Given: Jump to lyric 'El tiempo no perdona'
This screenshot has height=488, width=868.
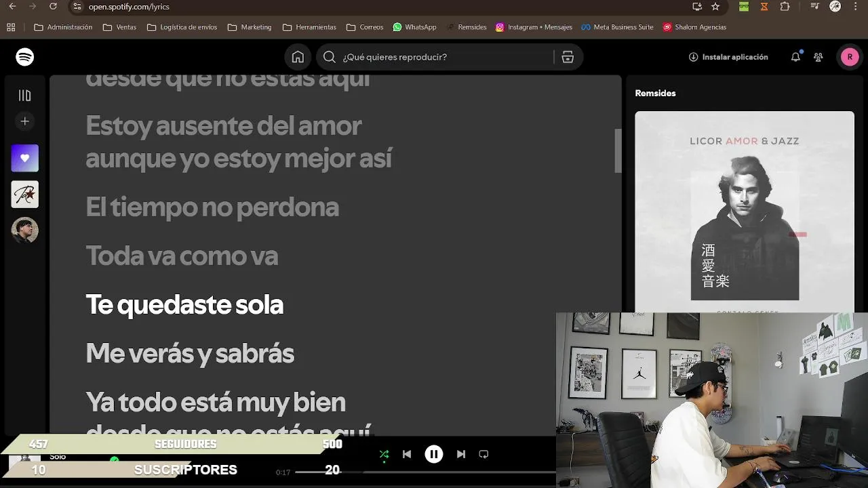Looking at the screenshot, I should 212,207.
